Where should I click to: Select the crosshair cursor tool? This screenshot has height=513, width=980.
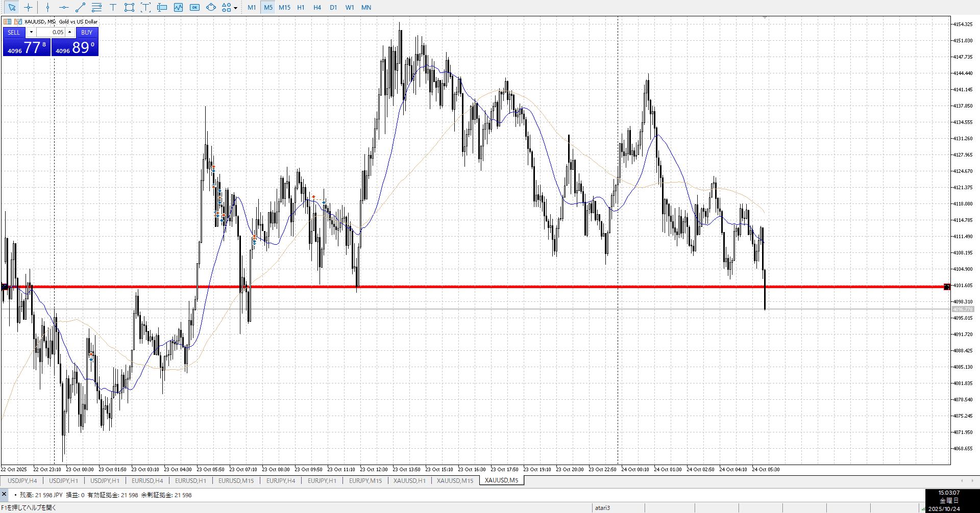point(28,7)
